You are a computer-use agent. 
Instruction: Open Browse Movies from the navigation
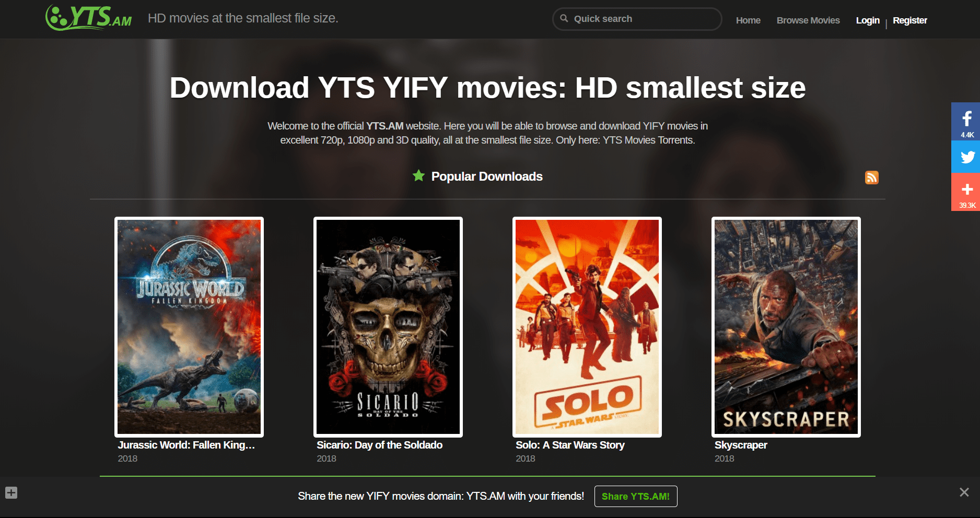pyautogui.click(x=808, y=20)
